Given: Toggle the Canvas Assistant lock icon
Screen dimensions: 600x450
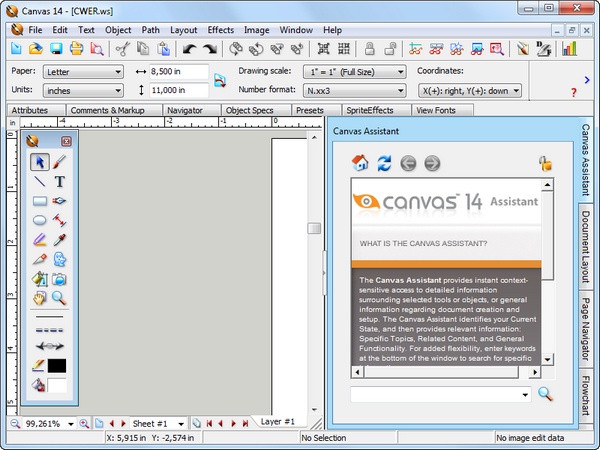Looking at the screenshot, I should coord(545,163).
